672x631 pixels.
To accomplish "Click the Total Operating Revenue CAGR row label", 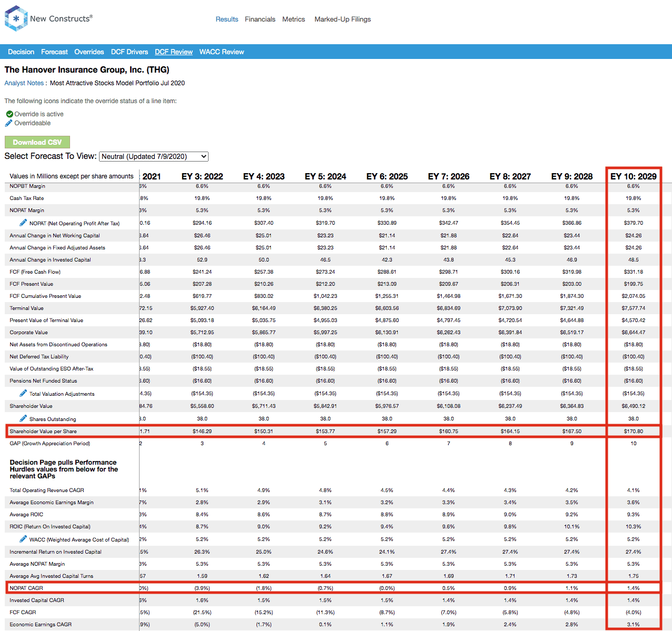I will [47, 490].
